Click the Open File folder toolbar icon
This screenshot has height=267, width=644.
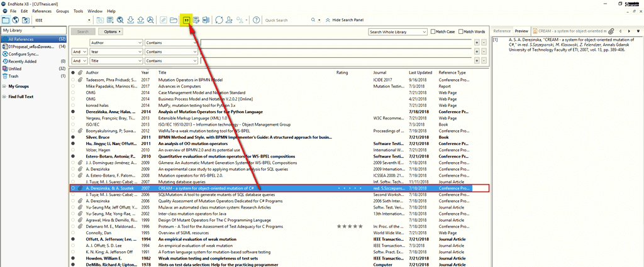tap(174, 20)
